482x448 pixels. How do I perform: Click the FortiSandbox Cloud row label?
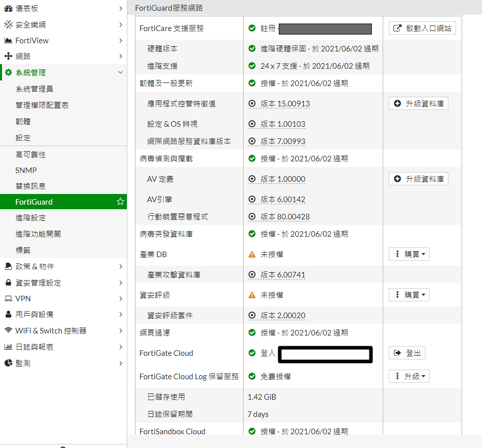pyautogui.click(x=172, y=431)
